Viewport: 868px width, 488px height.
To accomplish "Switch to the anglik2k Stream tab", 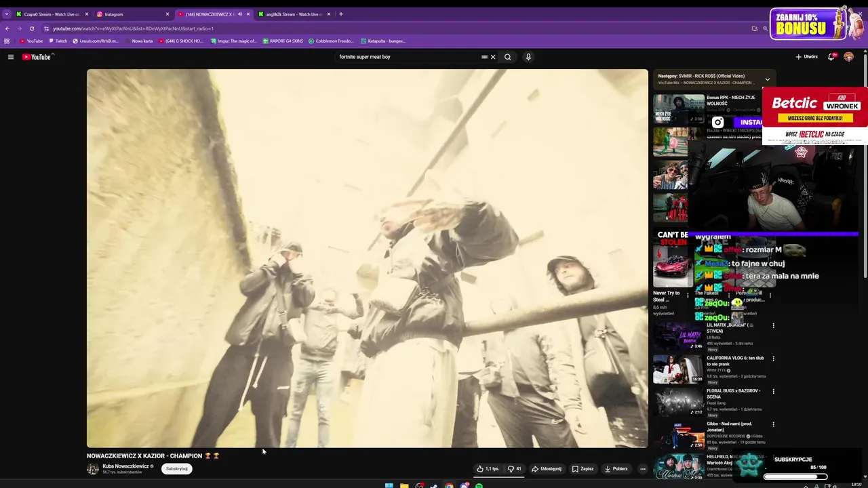I will (x=293, y=14).
